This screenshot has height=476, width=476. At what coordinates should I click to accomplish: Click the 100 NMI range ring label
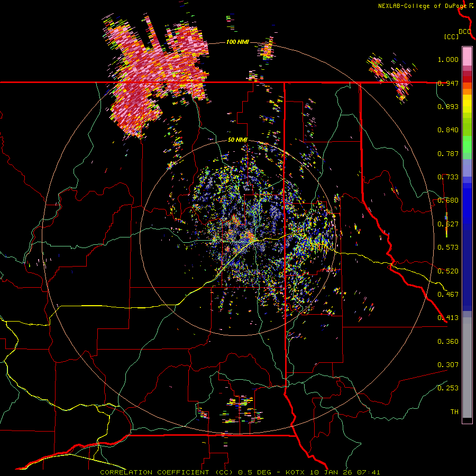click(237, 42)
